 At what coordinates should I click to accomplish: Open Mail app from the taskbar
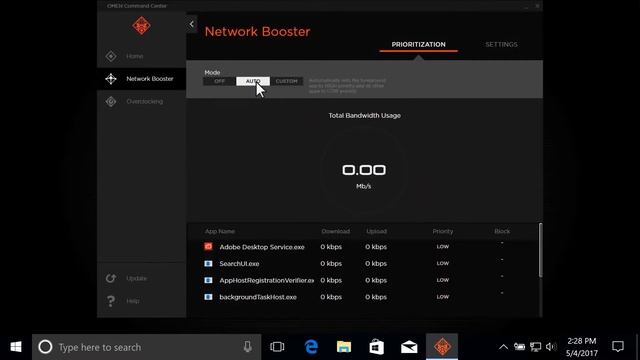click(x=409, y=347)
